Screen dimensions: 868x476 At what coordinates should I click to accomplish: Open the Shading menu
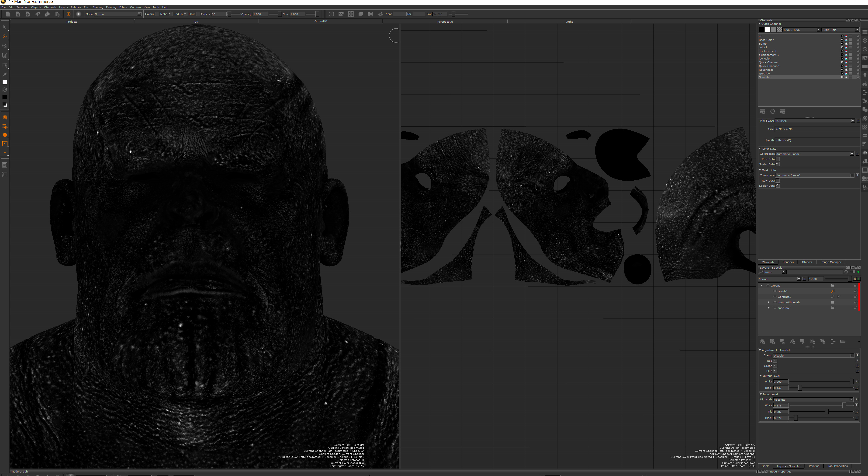(x=98, y=7)
